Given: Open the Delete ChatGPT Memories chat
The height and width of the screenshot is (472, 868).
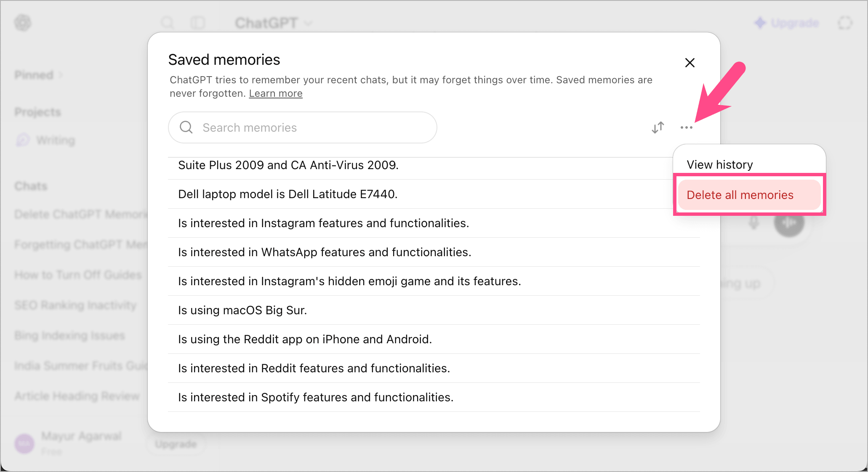Looking at the screenshot, I should [81, 214].
